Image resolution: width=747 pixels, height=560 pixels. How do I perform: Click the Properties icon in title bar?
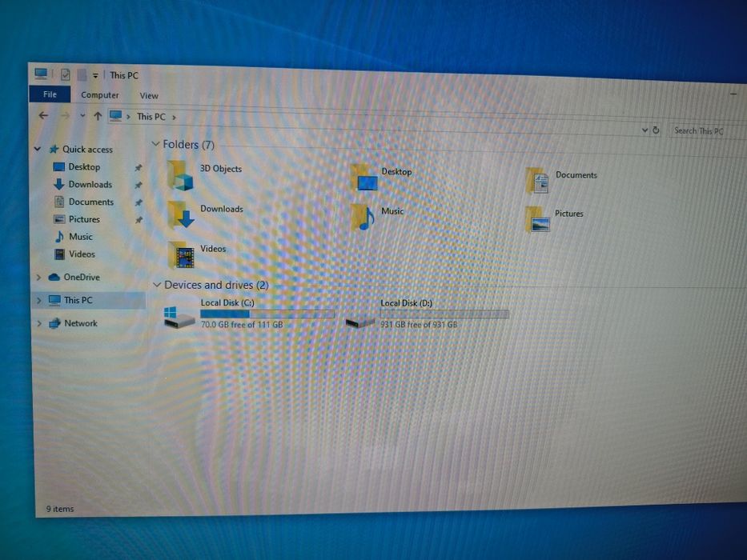tap(66, 74)
